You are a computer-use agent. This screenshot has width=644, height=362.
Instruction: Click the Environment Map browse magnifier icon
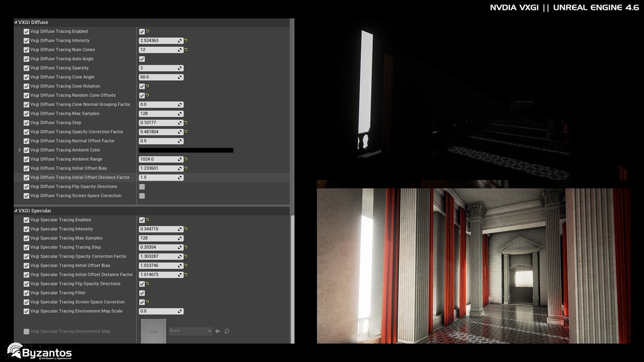pos(227,331)
